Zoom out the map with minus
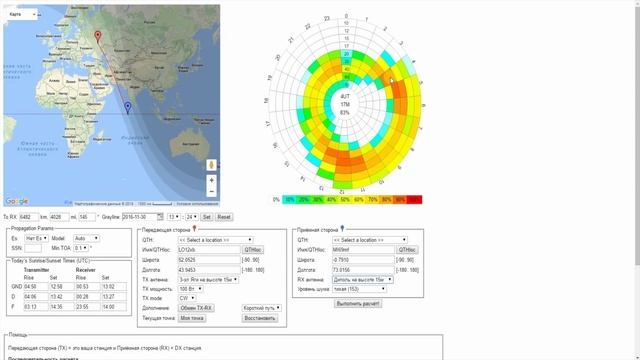 [x=211, y=191]
